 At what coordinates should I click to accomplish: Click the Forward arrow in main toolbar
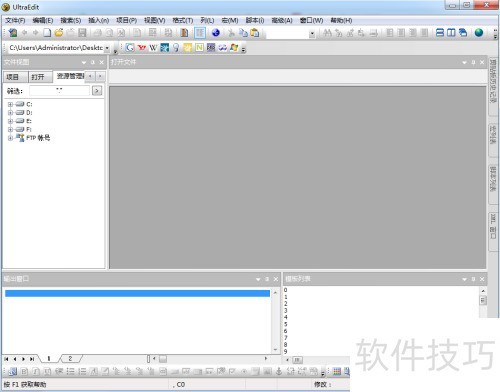click(x=35, y=33)
